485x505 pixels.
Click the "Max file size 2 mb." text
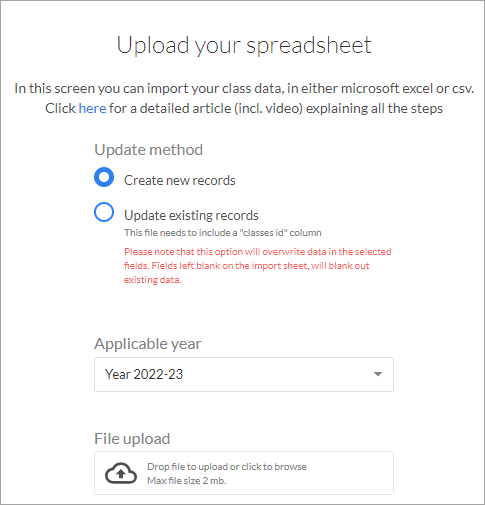click(x=187, y=481)
